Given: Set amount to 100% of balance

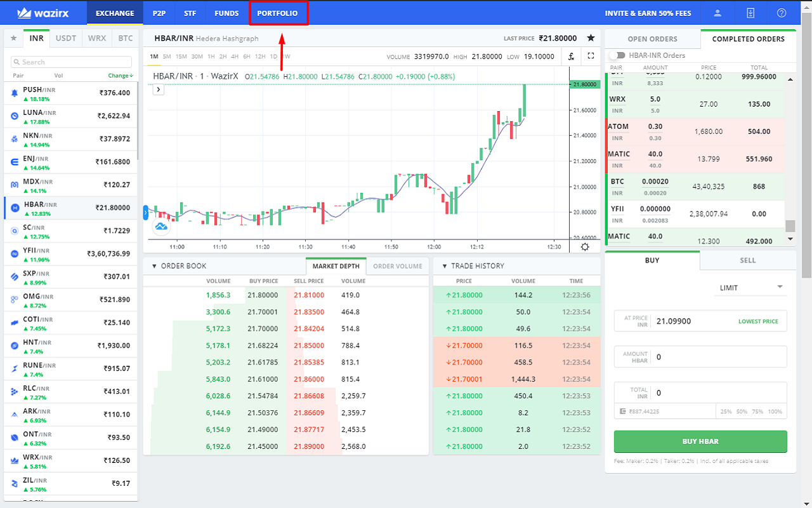Looking at the screenshot, I should (775, 411).
